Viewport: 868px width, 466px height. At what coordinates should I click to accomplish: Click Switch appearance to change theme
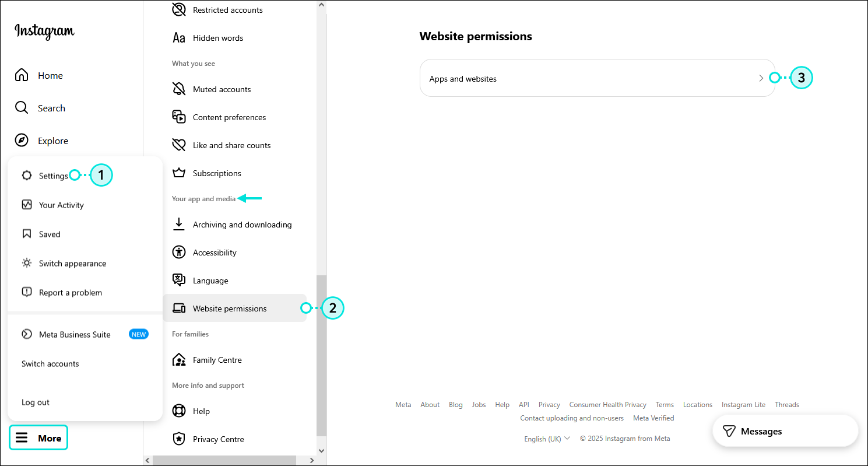72,263
